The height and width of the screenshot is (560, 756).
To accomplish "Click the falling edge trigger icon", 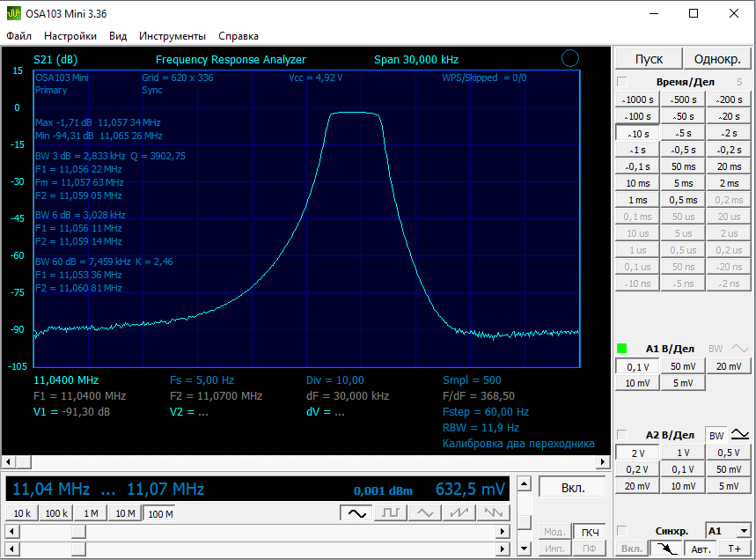I will [665, 549].
